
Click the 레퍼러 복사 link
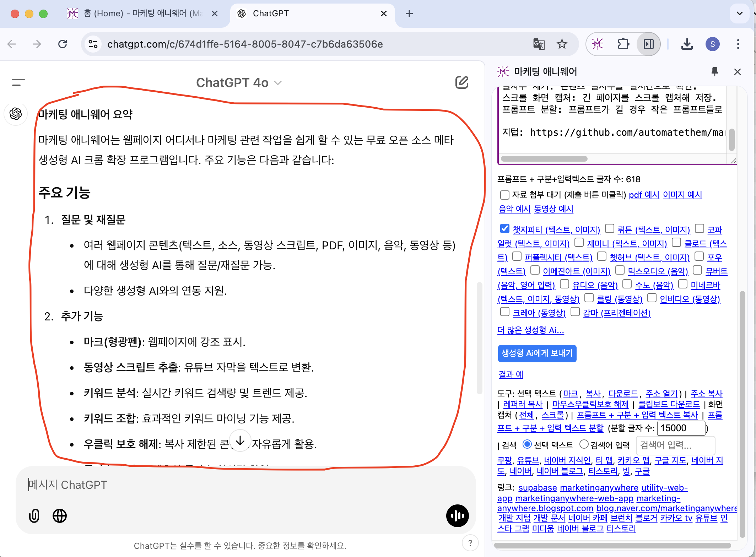point(523,404)
